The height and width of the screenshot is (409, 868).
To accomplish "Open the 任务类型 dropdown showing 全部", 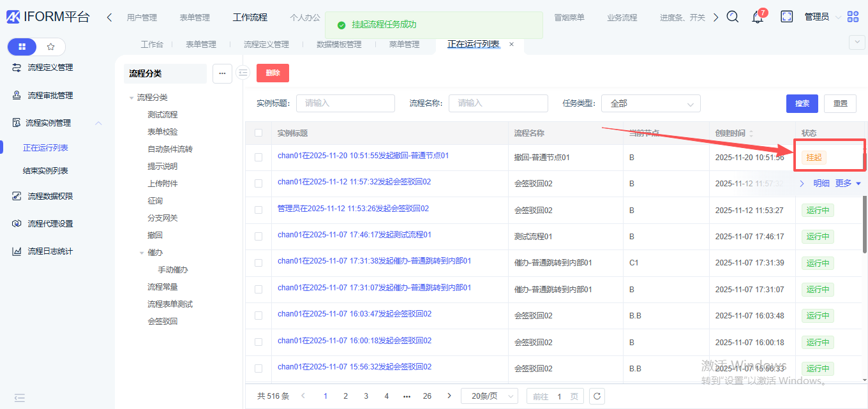I will pos(650,103).
